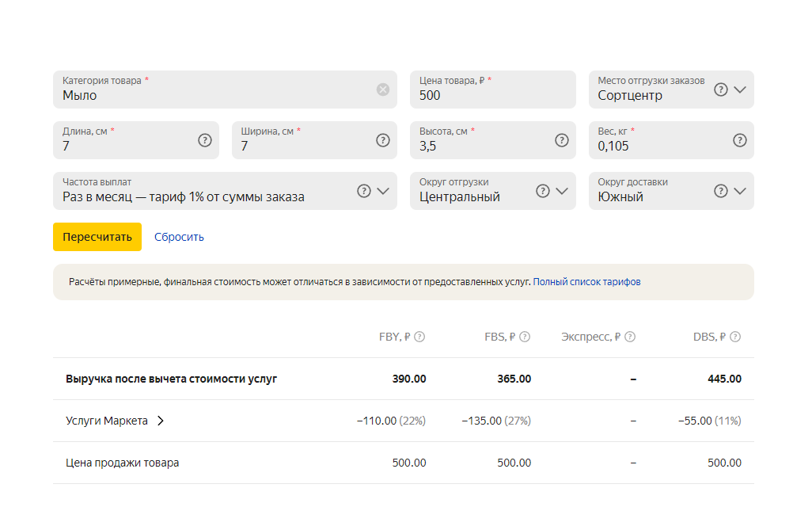Show help for Частота выплат
Image resolution: width=812 pixels, height=526 pixels.
pyautogui.click(x=364, y=191)
